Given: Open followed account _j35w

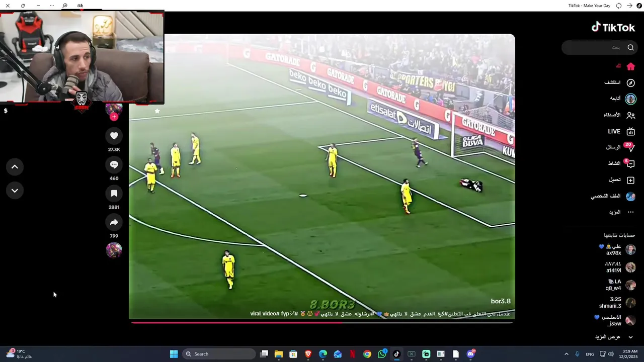Looking at the screenshot, I should [x=614, y=320].
